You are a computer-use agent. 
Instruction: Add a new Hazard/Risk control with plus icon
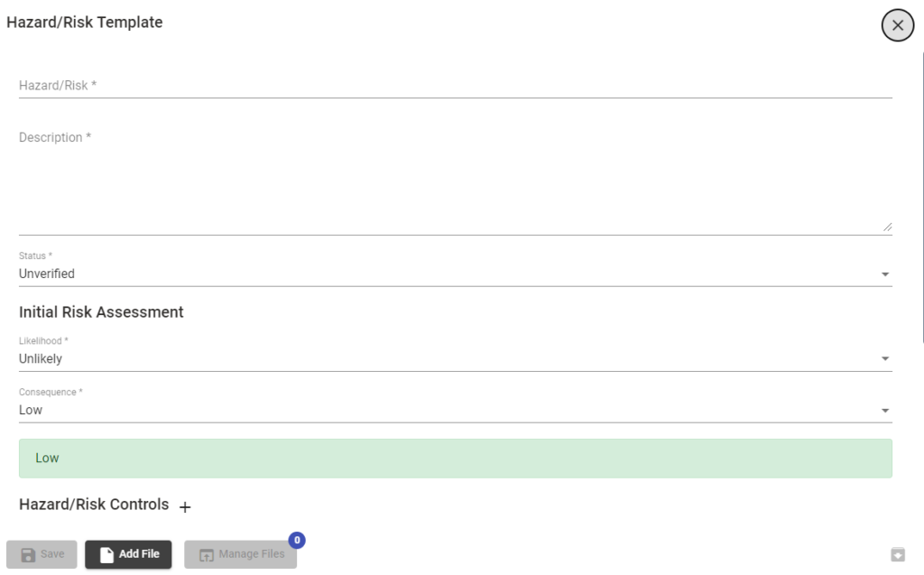click(185, 507)
